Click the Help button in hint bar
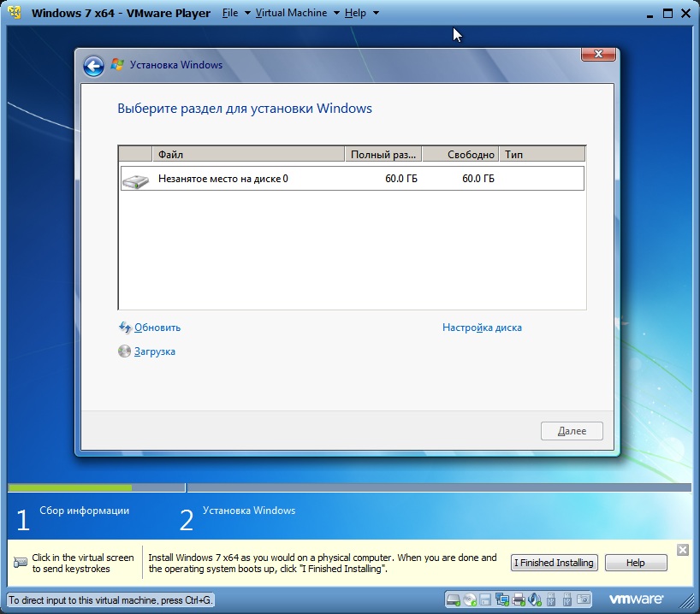Viewport: 700px width, 614px height. point(636,563)
